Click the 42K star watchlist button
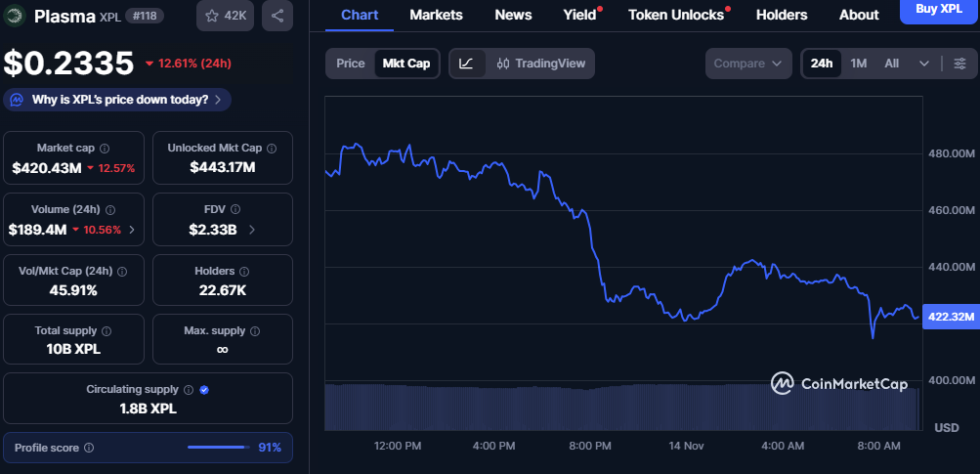 [225, 16]
